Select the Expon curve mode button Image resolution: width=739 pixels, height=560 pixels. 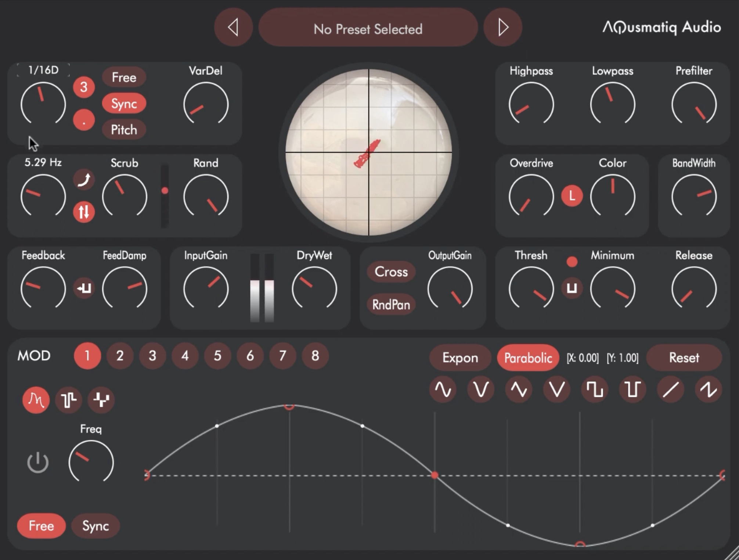click(x=460, y=358)
